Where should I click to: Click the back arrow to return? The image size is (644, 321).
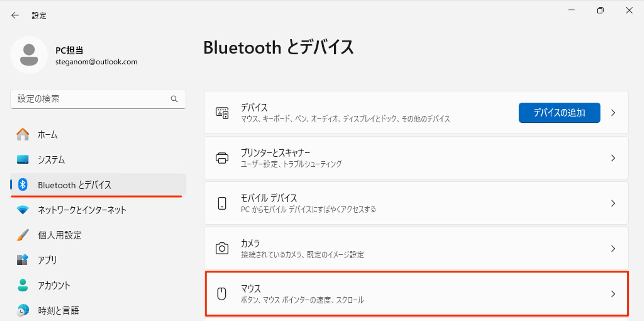[15, 15]
